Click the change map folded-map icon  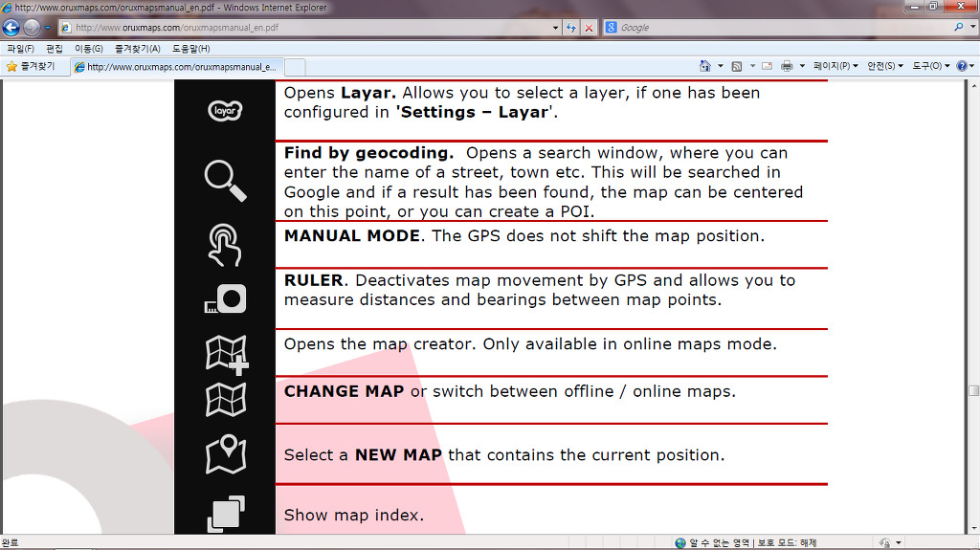226,400
